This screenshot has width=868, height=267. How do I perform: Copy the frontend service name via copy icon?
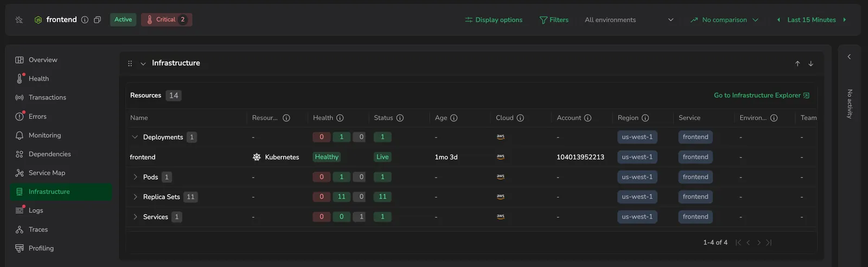pyautogui.click(x=97, y=20)
